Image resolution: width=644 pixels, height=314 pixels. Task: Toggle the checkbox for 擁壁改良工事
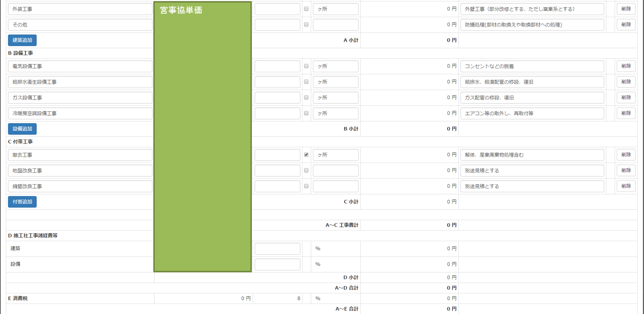[x=306, y=186]
